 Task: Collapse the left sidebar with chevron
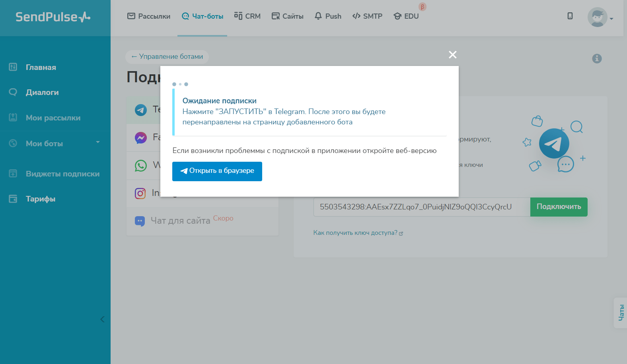102,319
